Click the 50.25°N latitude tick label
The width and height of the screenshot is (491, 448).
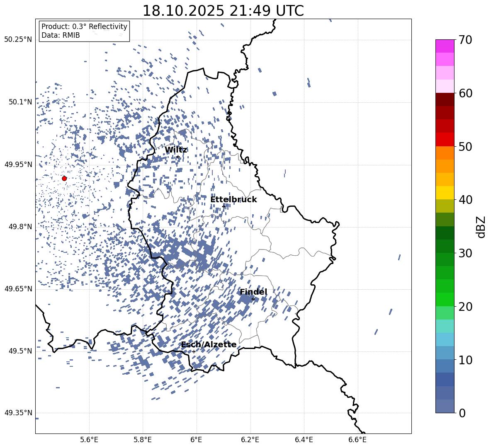[x=18, y=40]
